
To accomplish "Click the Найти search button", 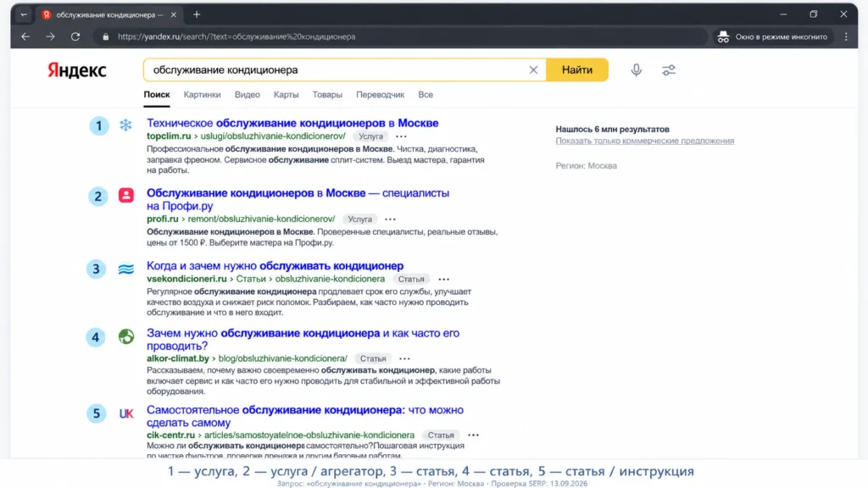I will 576,69.
